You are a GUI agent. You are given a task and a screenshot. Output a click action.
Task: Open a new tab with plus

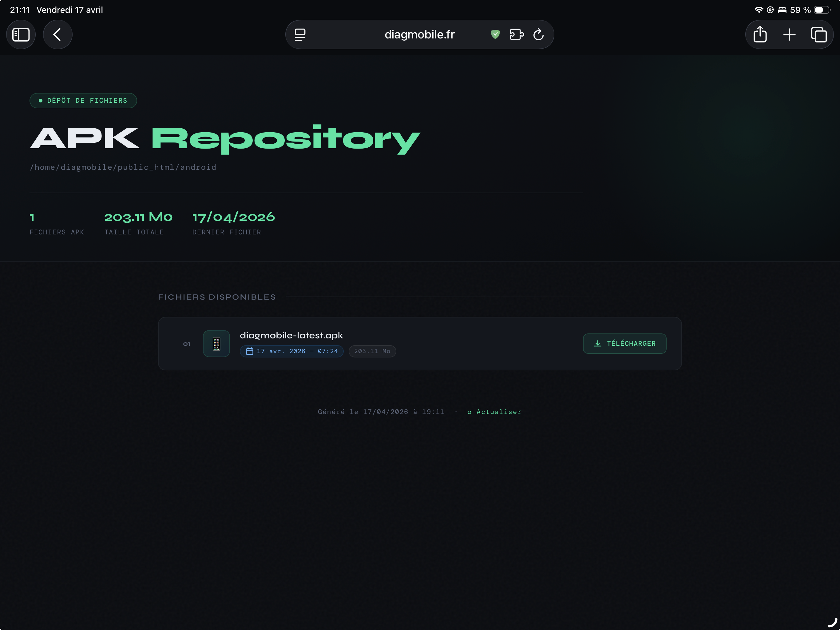click(789, 34)
